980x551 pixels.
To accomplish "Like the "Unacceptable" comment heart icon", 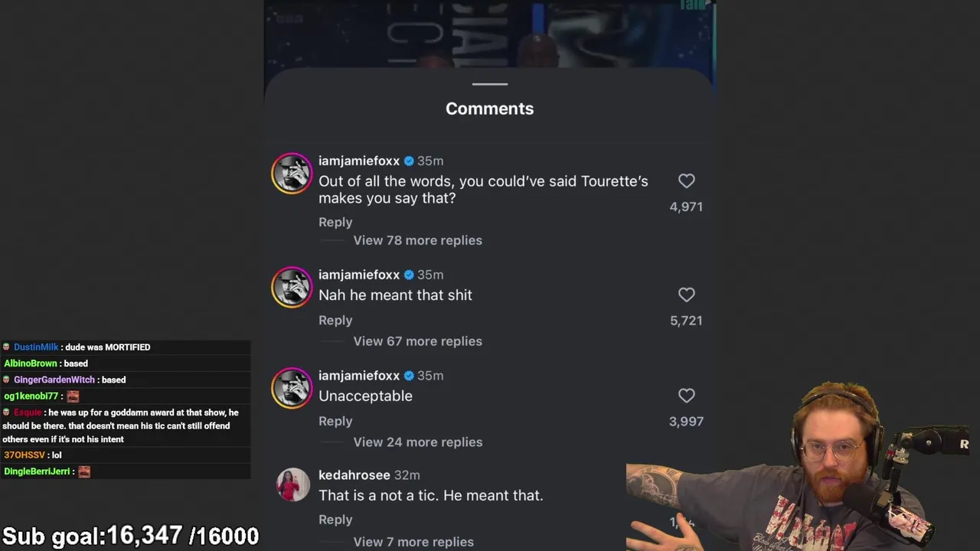I will [686, 396].
